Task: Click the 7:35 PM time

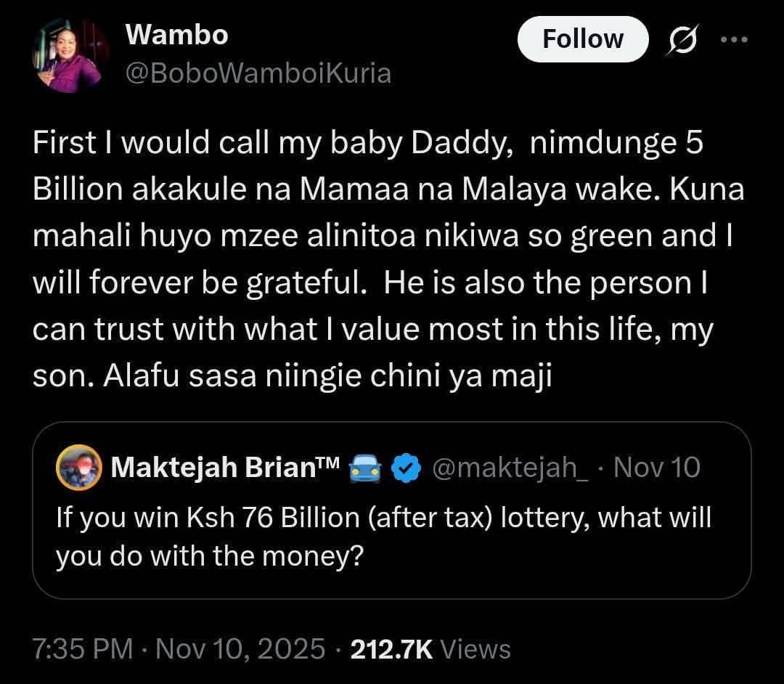Action: pos(83,648)
